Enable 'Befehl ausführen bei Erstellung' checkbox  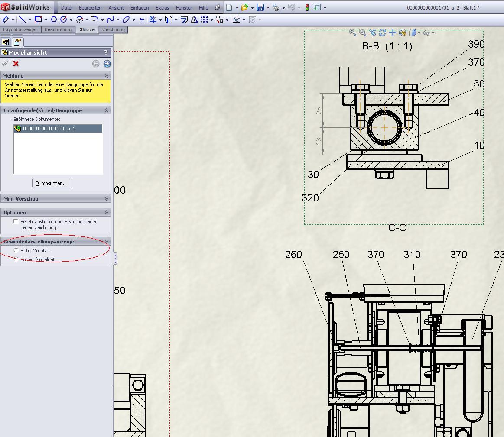(x=16, y=222)
